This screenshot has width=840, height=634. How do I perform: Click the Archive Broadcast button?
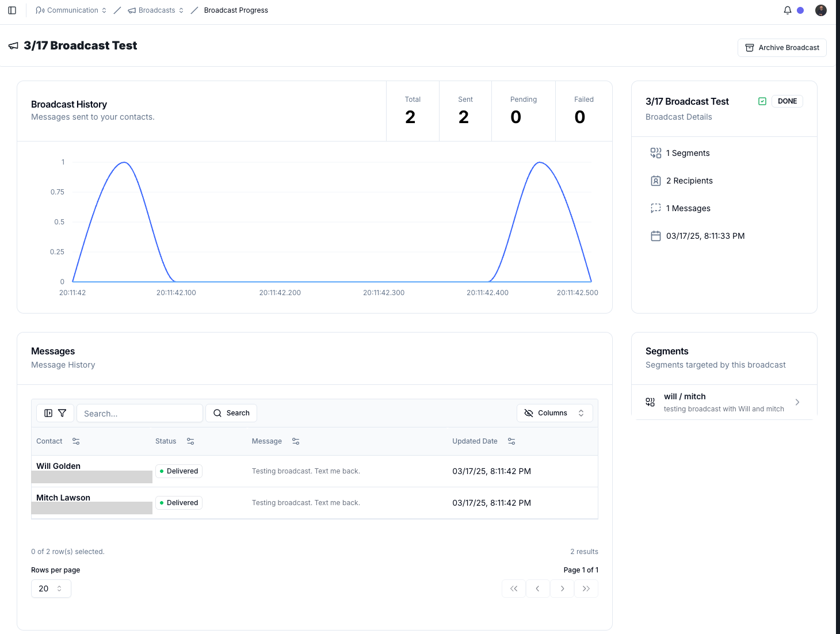[x=782, y=48]
